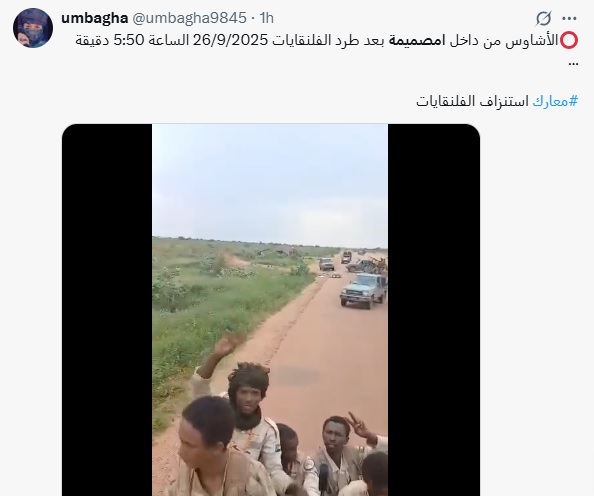Click the left black bar of video
594x496 pixels.
click(x=107, y=310)
